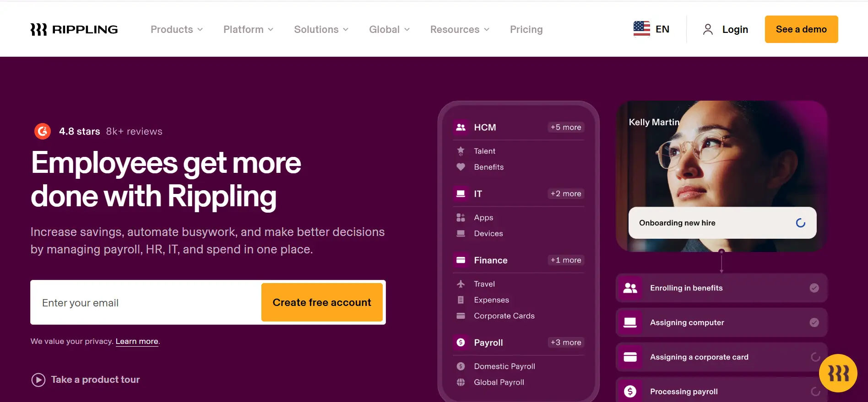
Task: Click the Create free account button
Action: (x=322, y=302)
